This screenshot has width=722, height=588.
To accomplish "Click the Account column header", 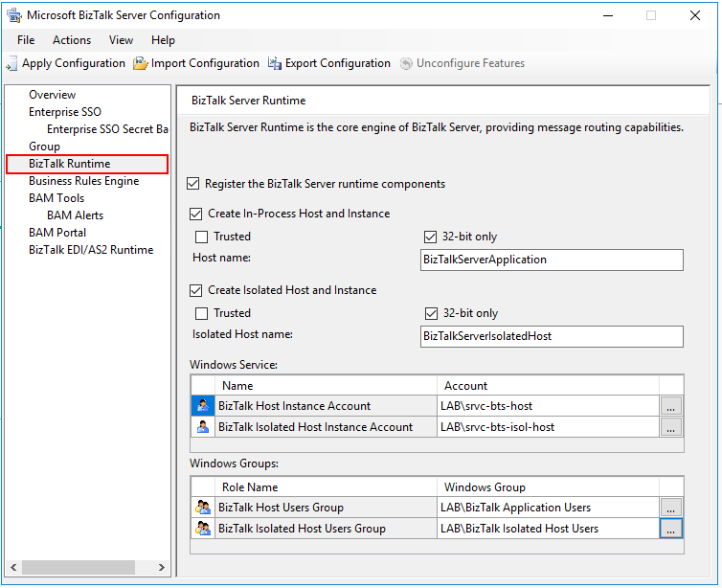I will coord(548,385).
